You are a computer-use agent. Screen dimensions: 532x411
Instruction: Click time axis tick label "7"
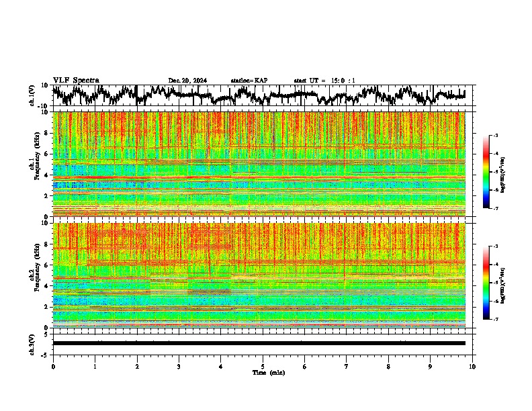(347, 367)
